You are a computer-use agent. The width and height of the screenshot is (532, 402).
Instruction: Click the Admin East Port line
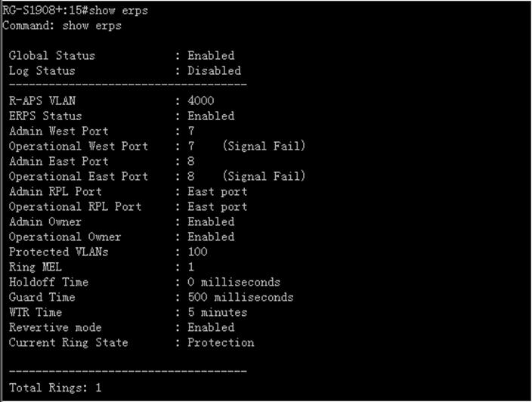(x=101, y=161)
